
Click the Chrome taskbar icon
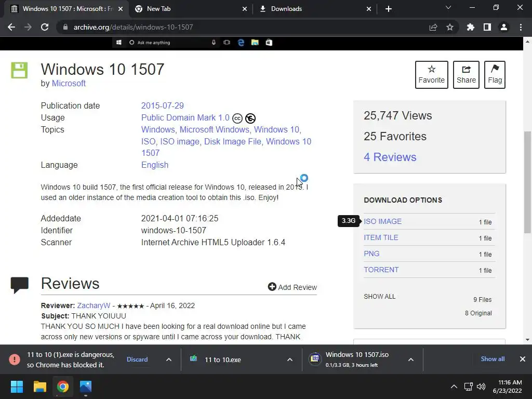coord(63,387)
